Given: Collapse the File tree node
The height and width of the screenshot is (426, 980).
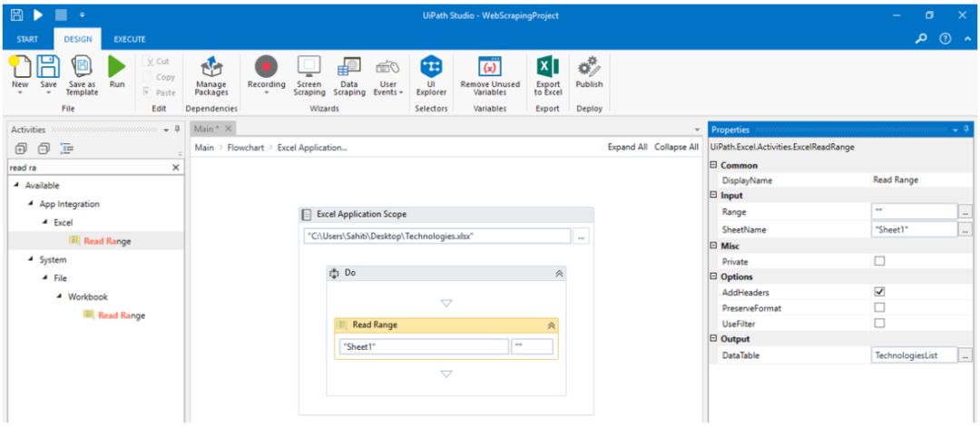Looking at the screenshot, I should [x=45, y=278].
